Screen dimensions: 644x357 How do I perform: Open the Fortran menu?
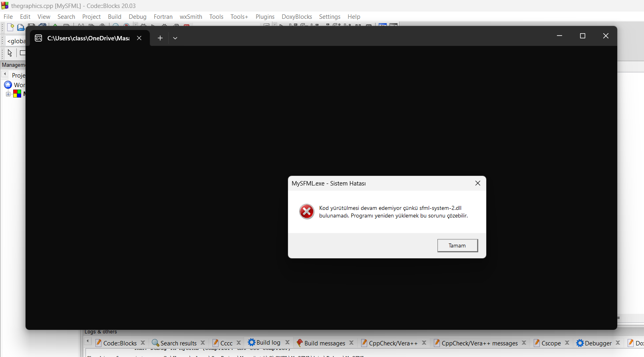(163, 16)
